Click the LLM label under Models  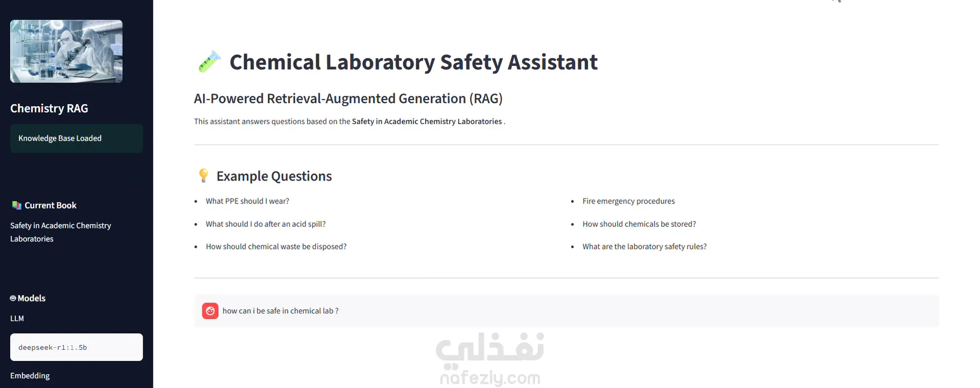click(x=17, y=318)
